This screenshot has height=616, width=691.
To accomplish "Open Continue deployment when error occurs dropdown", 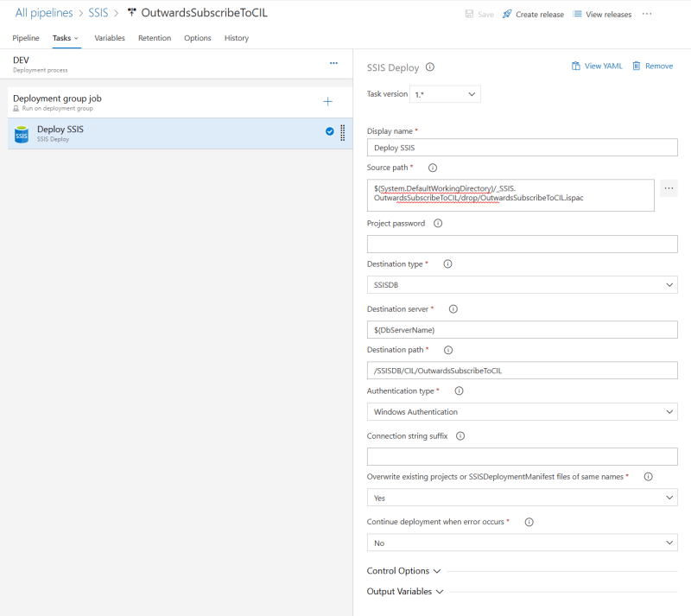I will point(523,543).
